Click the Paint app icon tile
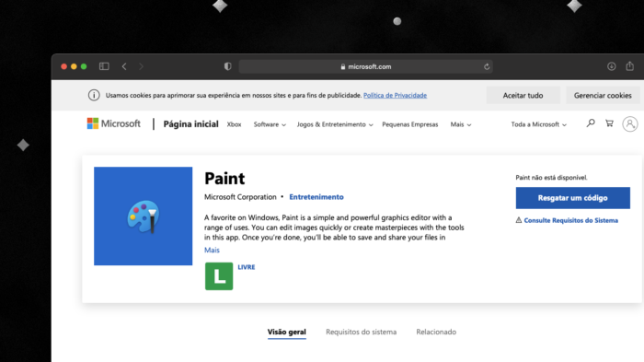This screenshot has height=362, width=644. (143, 216)
